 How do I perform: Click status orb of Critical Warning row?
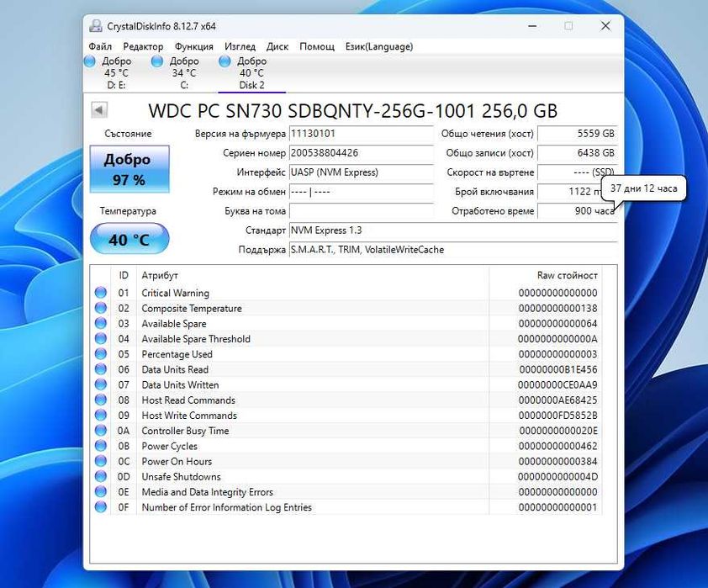click(101, 293)
